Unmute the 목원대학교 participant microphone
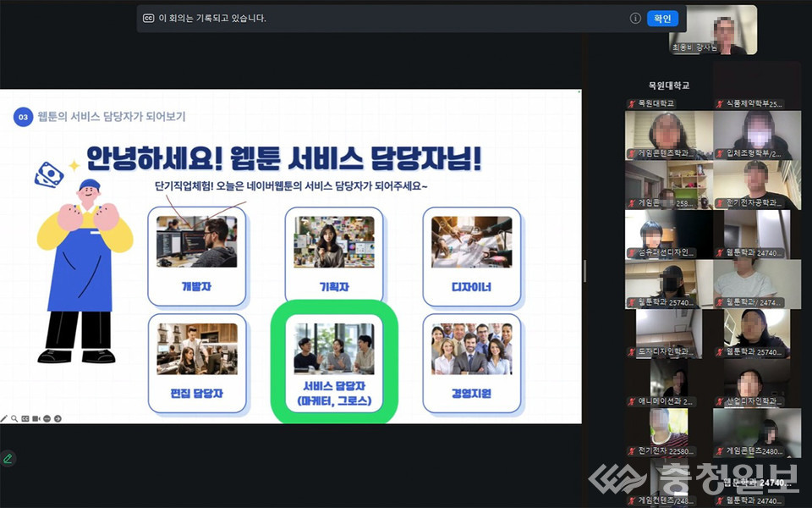Image resolution: width=812 pixels, height=508 pixels. point(630,104)
